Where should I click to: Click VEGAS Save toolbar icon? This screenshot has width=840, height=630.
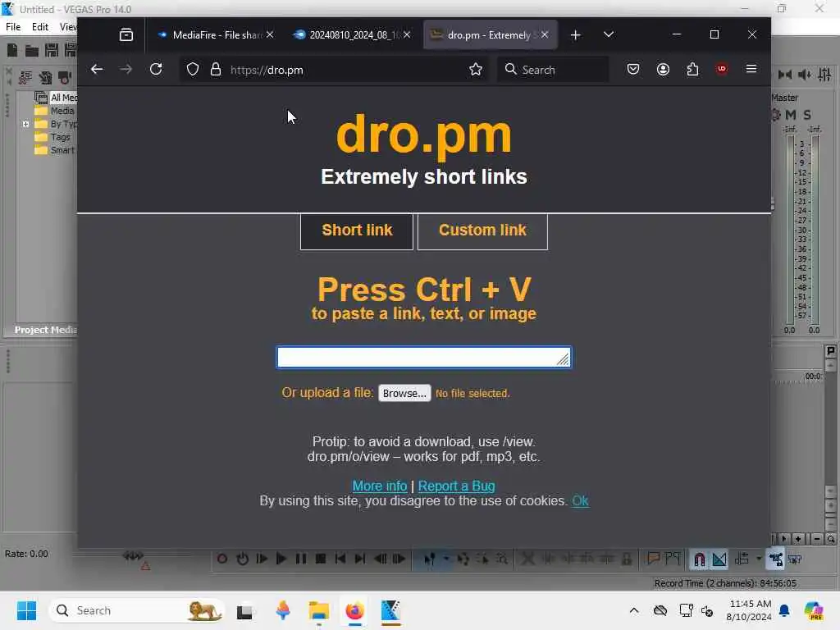tap(52, 50)
